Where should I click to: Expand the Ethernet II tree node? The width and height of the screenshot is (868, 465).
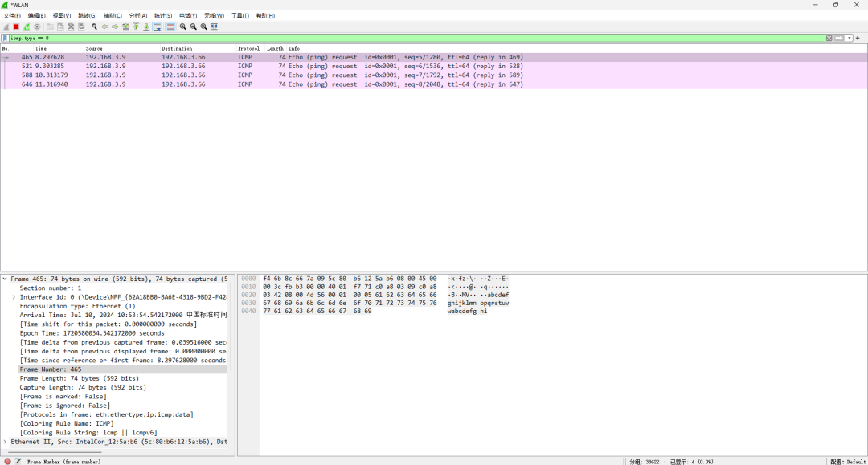pyautogui.click(x=5, y=442)
